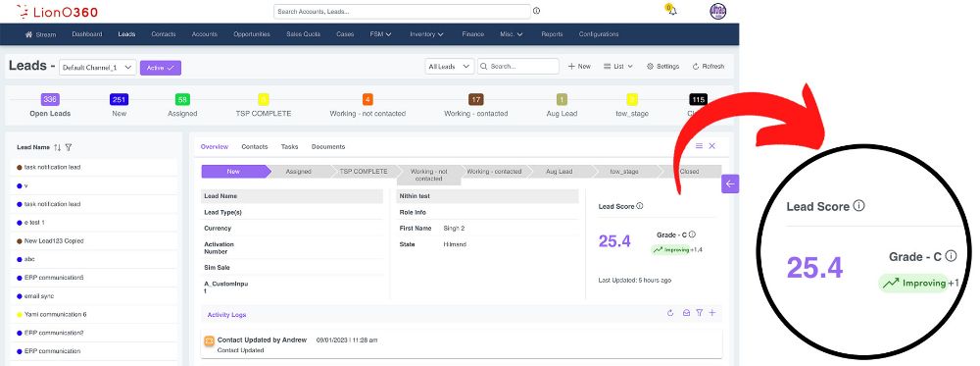Expand the FSM menu
This screenshot has height=366, width=980.
380,34
